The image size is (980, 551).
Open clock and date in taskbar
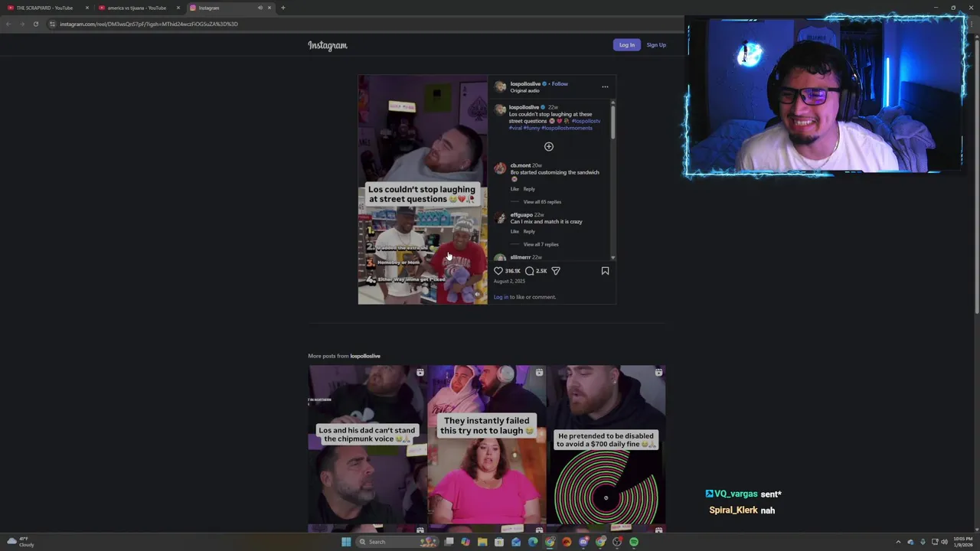point(962,542)
